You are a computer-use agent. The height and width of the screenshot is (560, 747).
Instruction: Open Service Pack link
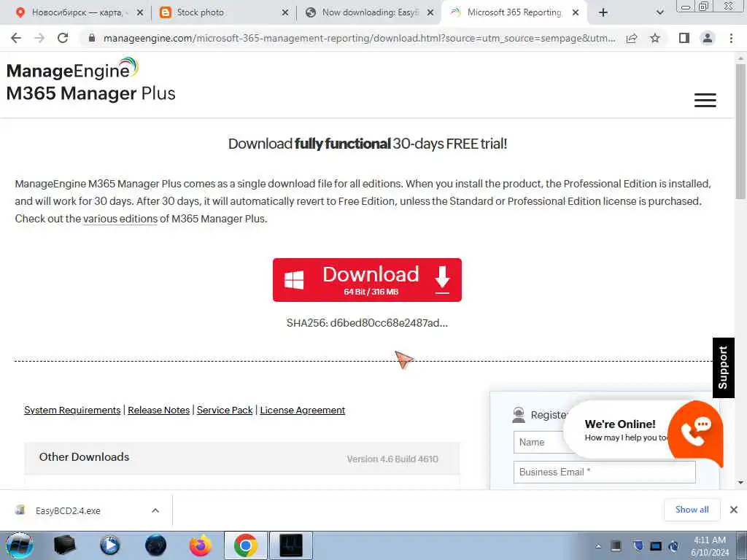pos(225,410)
